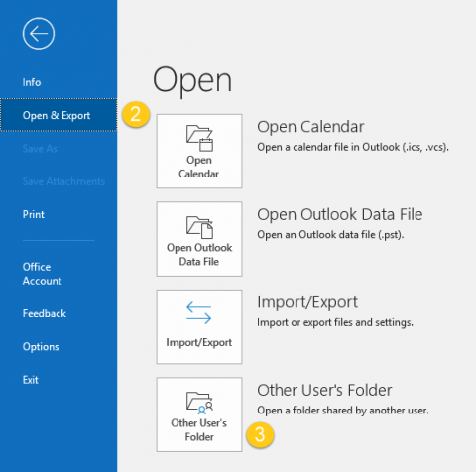
Task: Click the back arrow circle icon
Action: pos(39,34)
